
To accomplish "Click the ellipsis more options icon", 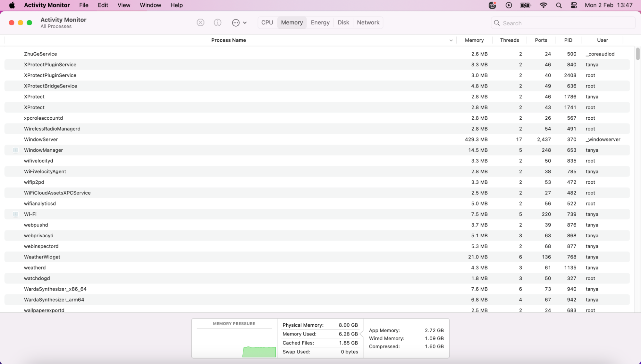I will click(x=236, y=23).
